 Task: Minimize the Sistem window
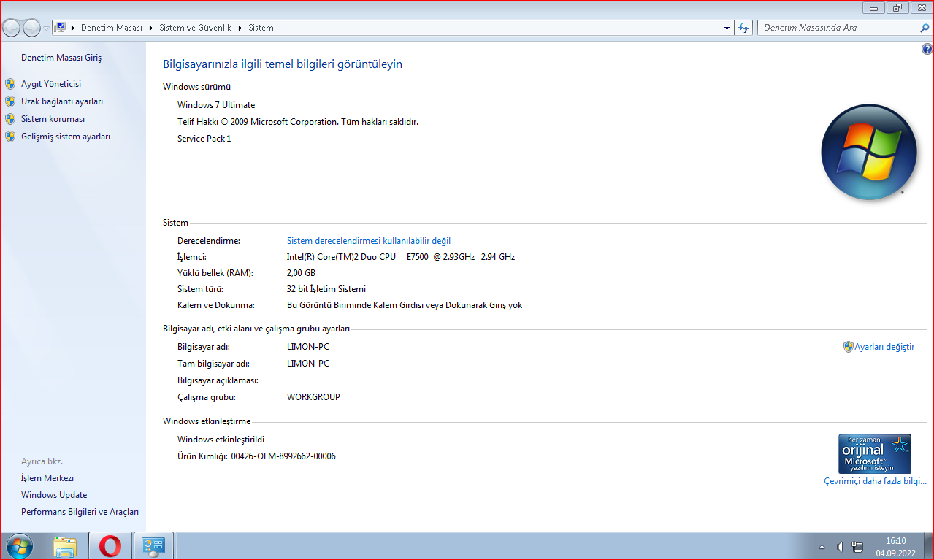tap(873, 8)
